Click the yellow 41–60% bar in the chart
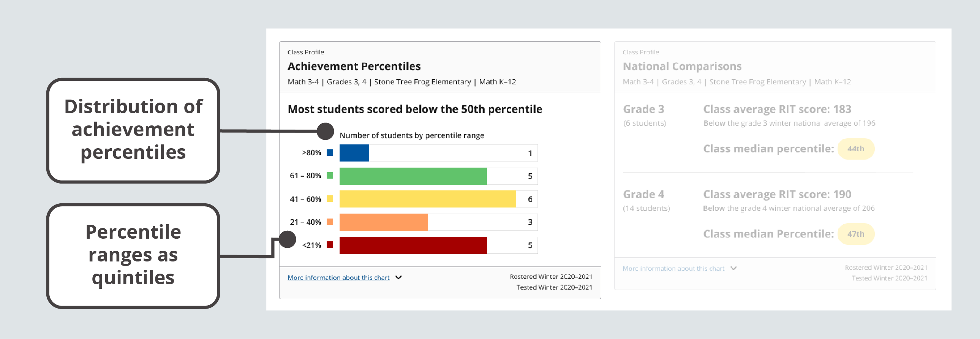 tap(427, 199)
